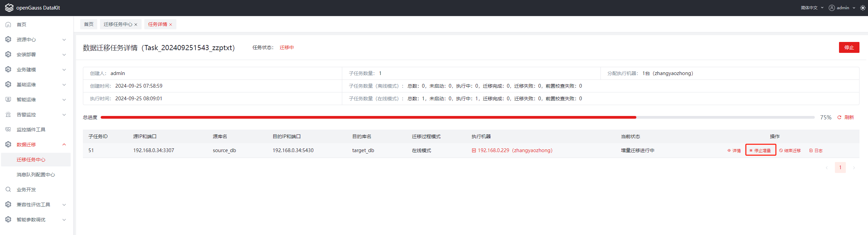Click the openGauss DataKit logo icon
Image resolution: width=868 pixels, height=235 pixels.
(x=9, y=8)
